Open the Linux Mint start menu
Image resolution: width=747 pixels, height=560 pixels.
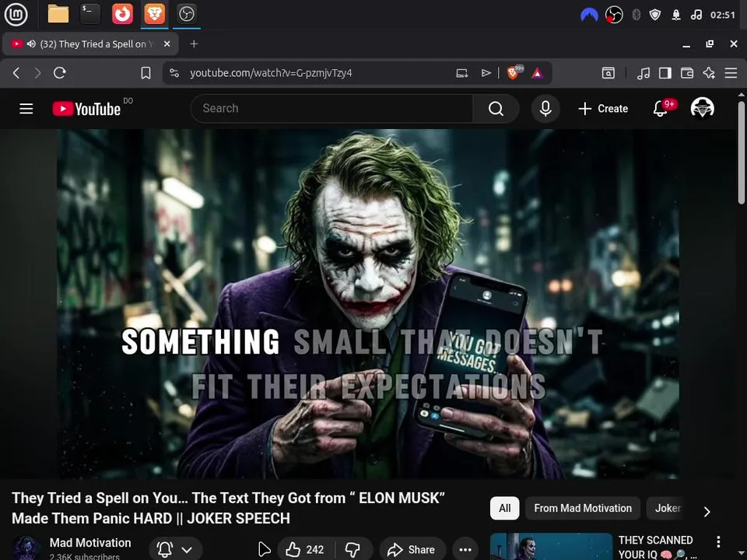pyautogui.click(x=16, y=14)
